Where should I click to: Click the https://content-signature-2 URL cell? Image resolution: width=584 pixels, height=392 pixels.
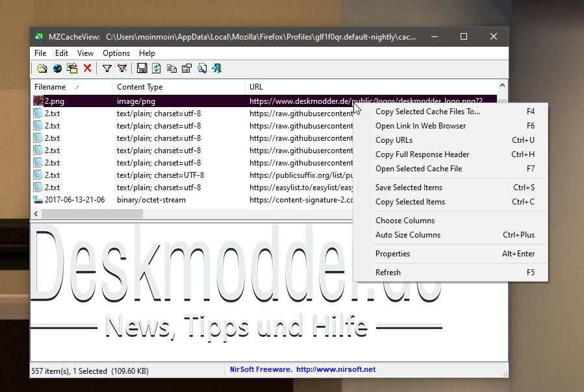click(301, 199)
